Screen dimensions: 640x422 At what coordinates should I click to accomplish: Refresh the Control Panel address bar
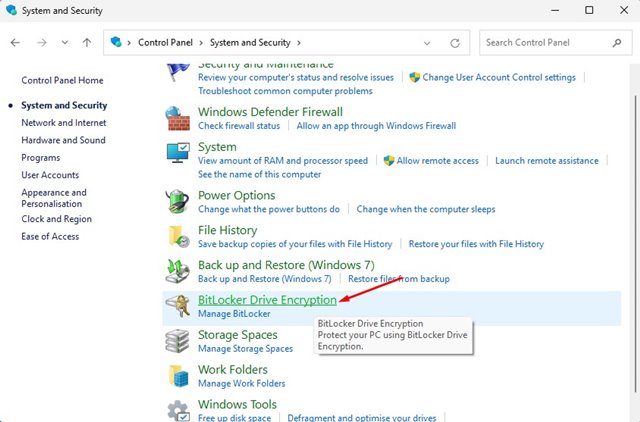pos(456,43)
